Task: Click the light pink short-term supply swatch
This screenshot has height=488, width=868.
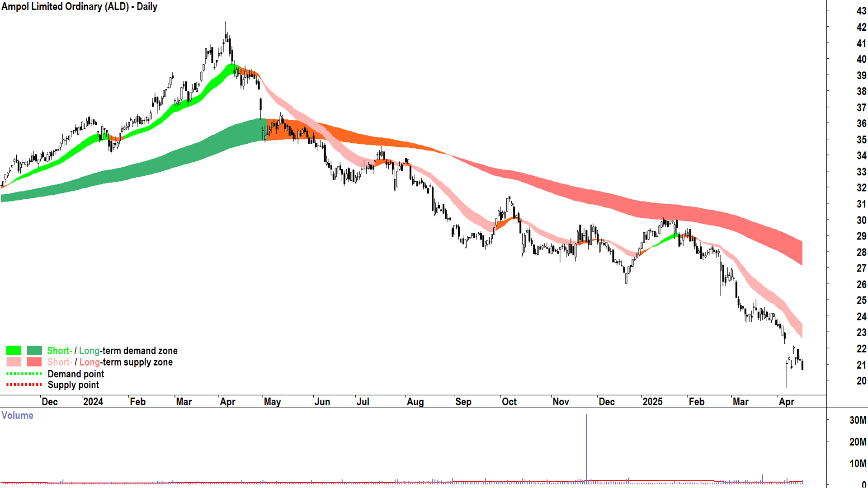Action: tap(14, 362)
